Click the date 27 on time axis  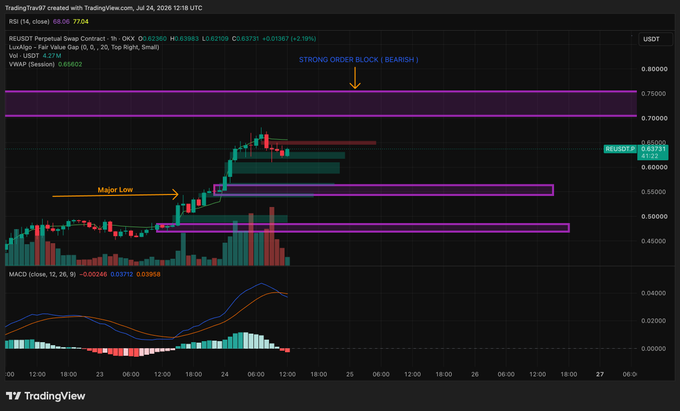point(600,374)
